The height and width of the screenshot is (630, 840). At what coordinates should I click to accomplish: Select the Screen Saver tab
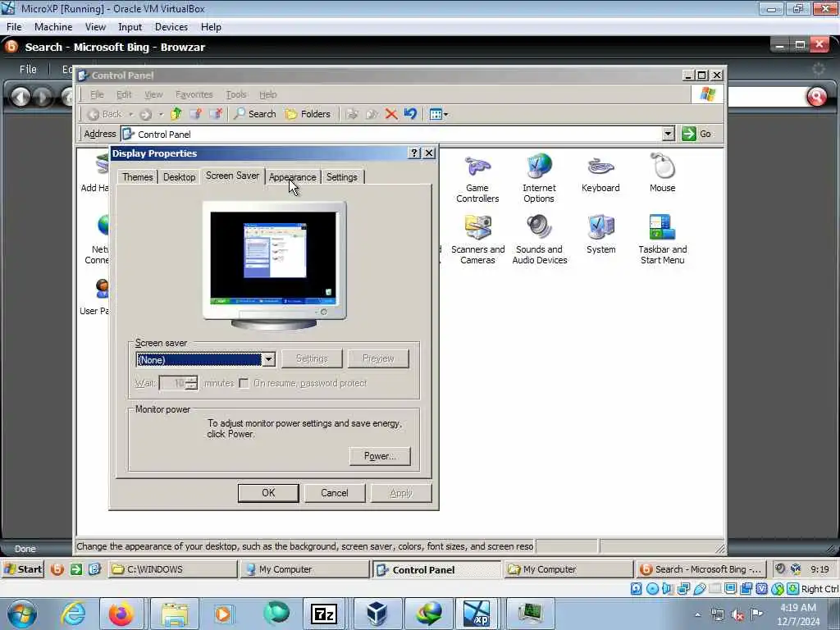click(x=232, y=176)
